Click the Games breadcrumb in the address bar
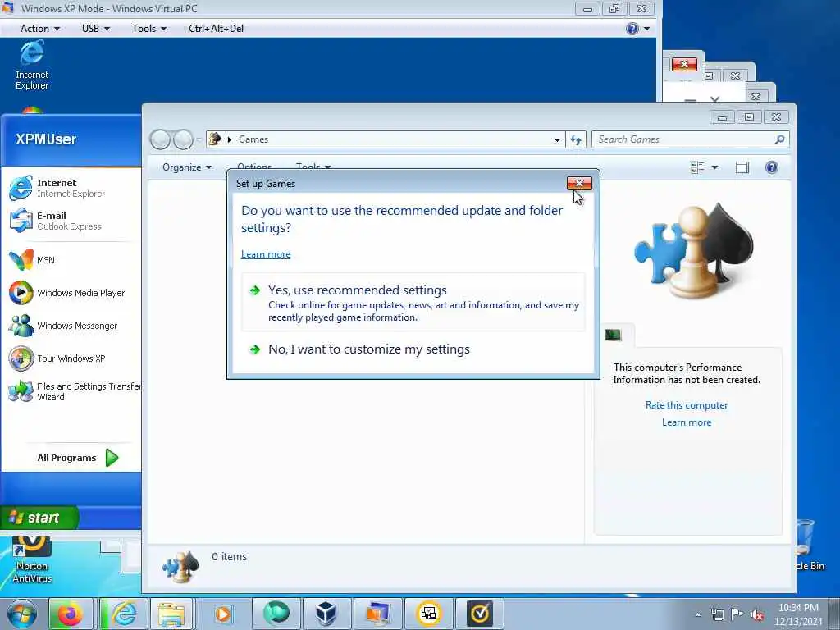 253,139
